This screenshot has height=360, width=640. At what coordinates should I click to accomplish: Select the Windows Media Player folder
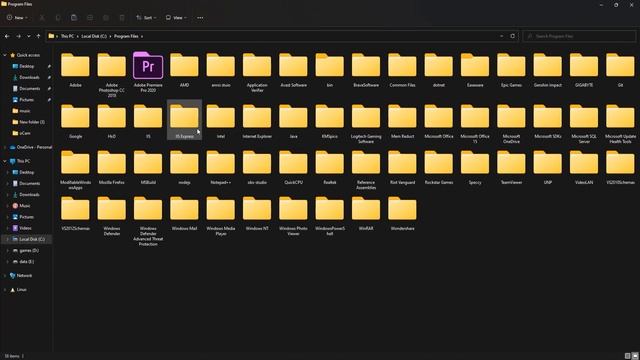click(x=221, y=216)
